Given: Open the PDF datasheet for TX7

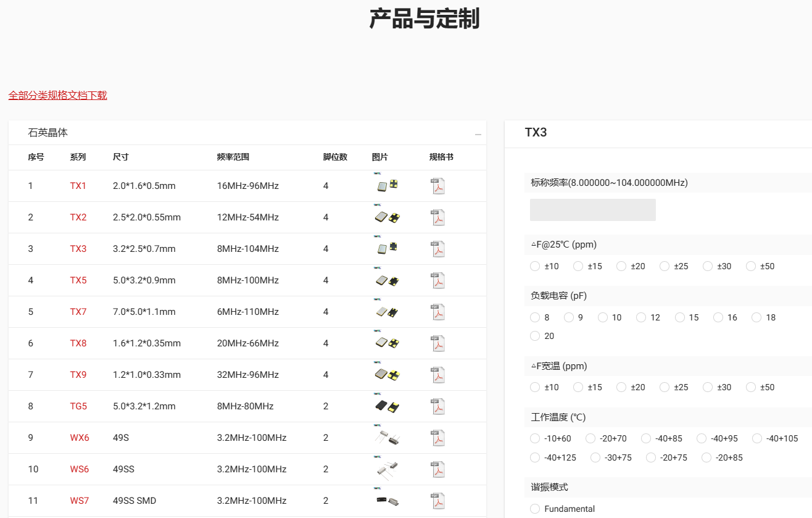Looking at the screenshot, I should 437,312.
